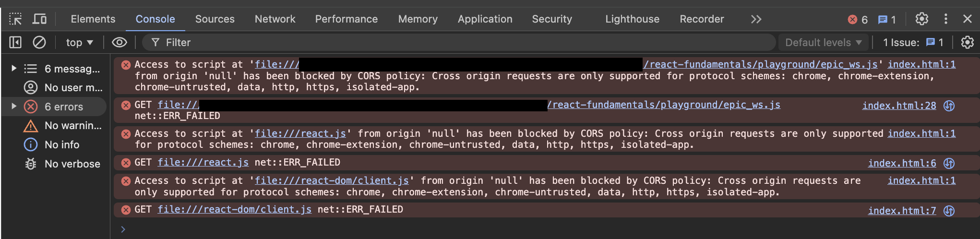Click the file:///react-dom/client.js GET link

coord(234,210)
